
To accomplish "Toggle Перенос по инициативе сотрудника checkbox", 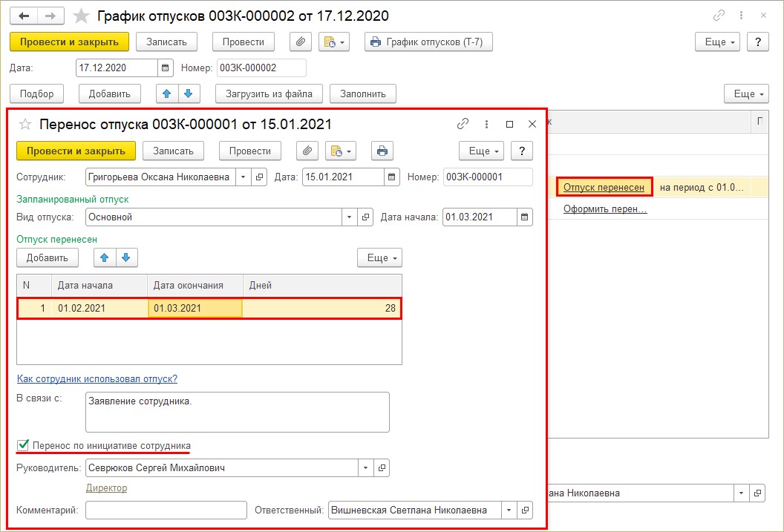I will (x=23, y=445).
